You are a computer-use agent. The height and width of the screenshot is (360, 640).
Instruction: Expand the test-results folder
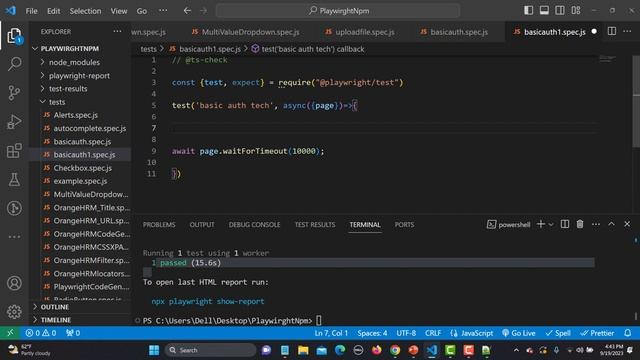68,89
